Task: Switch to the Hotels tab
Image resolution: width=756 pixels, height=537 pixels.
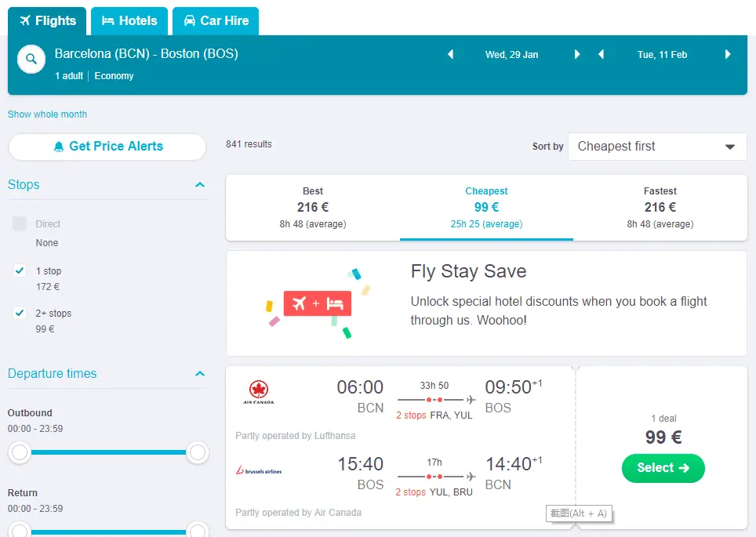Action: (x=129, y=21)
